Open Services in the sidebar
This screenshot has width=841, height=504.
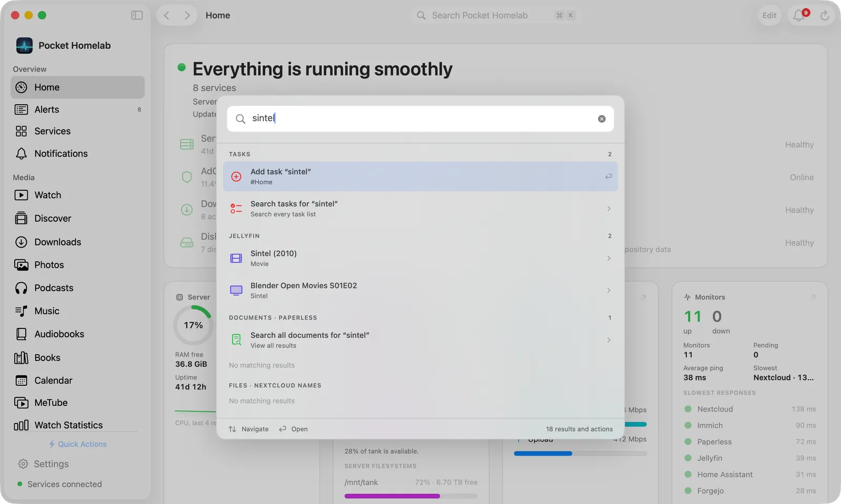[x=78, y=131]
